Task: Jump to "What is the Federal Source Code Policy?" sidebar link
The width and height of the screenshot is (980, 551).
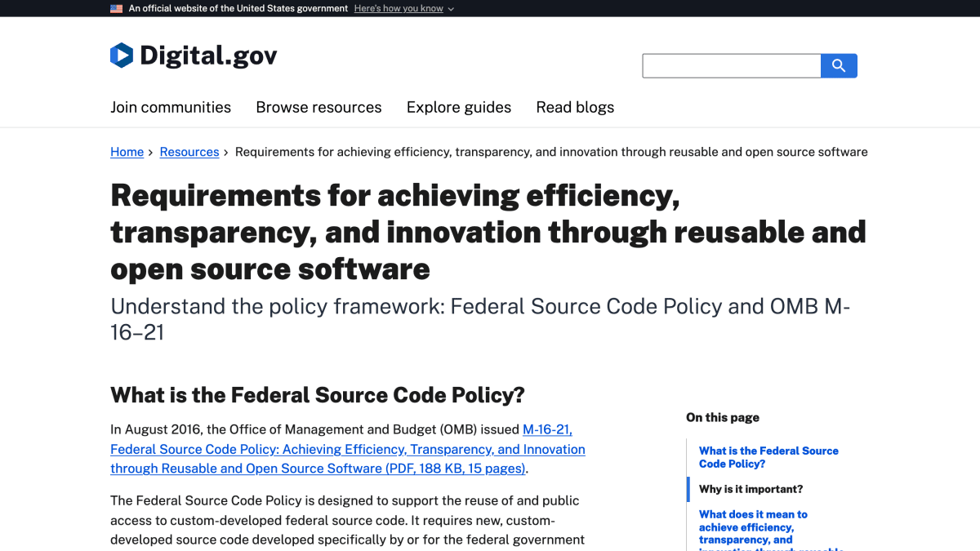Action: 768,457
